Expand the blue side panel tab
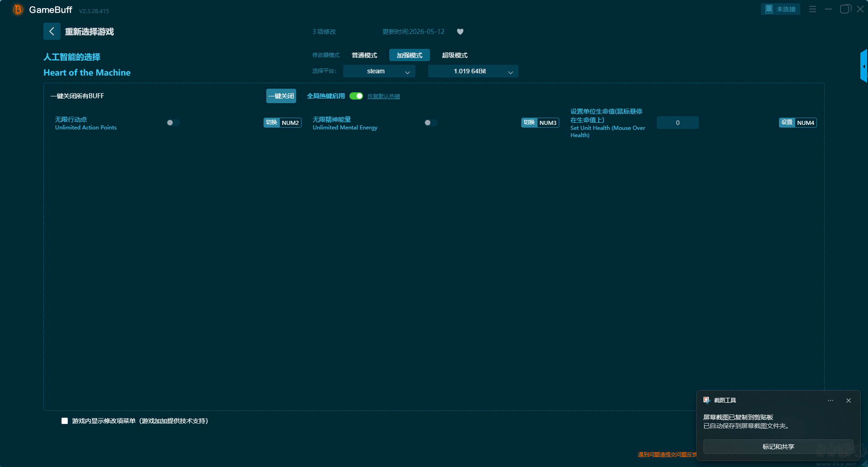The height and width of the screenshot is (467, 868). (x=863, y=66)
